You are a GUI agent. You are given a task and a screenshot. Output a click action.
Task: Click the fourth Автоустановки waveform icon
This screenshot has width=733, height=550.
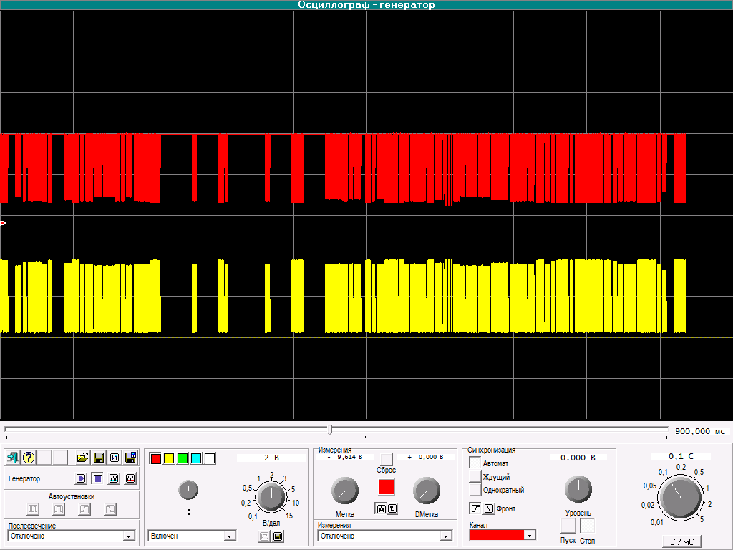click(x=110, y=509)
